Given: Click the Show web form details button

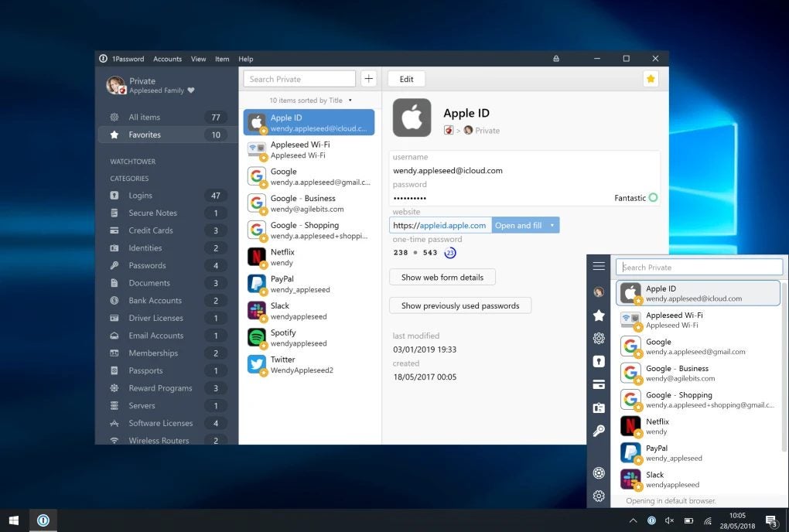Looking at the screenshot, I should pos(442,277).
